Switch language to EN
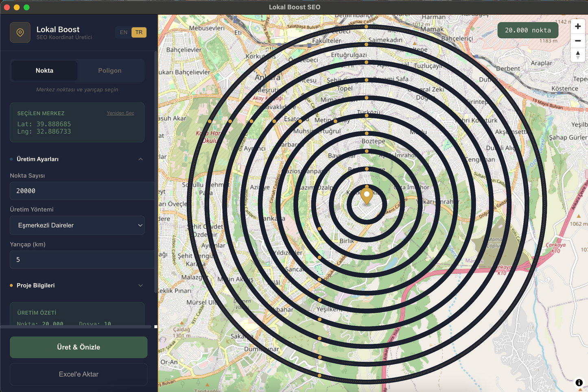The image size is (588, 392). [x=123, y=32]
